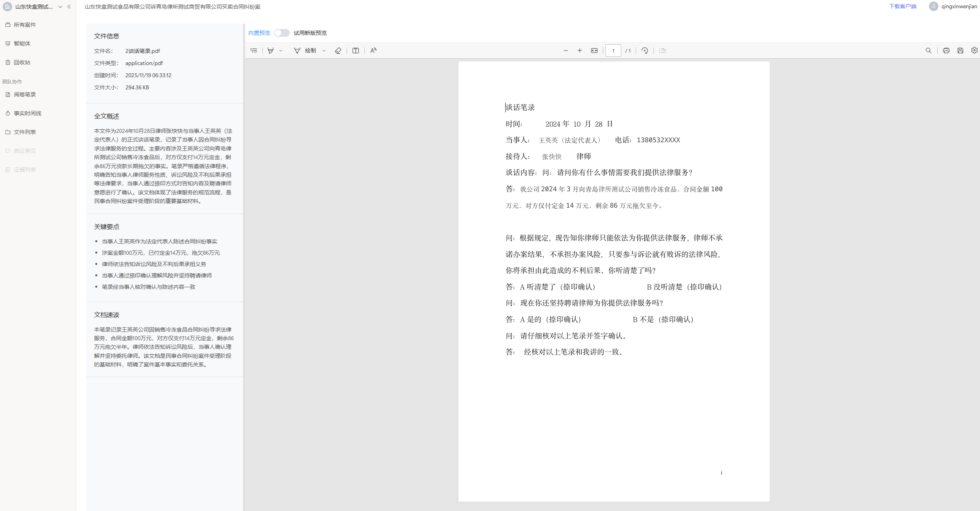Rotate the PDF page

click(645, 51)
